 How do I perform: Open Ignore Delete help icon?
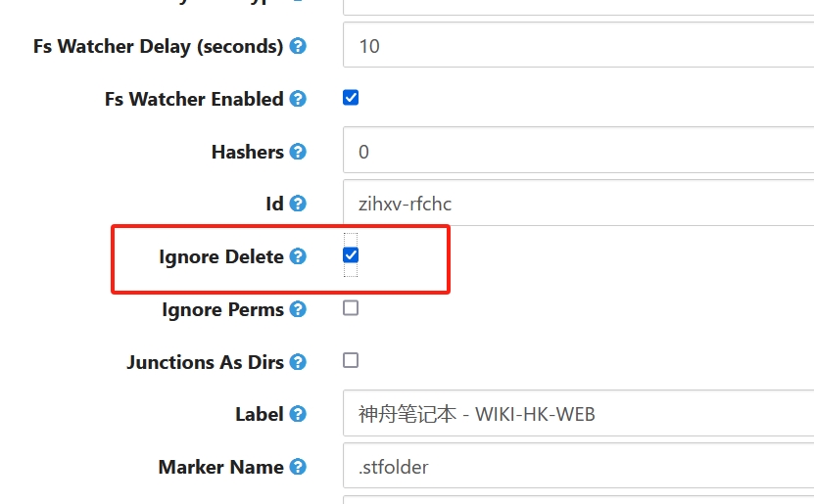[298, 256]
